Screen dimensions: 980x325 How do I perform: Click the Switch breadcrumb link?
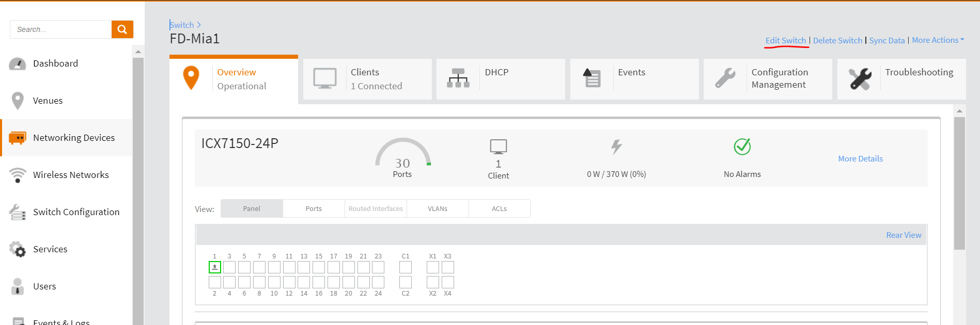pos(182,25)
